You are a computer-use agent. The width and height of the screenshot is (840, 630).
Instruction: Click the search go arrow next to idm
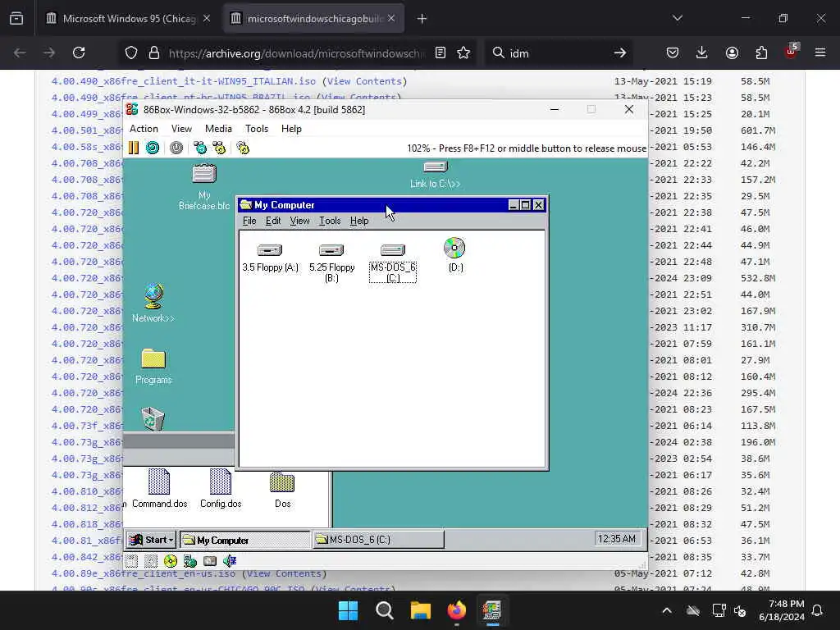point(620,52)
